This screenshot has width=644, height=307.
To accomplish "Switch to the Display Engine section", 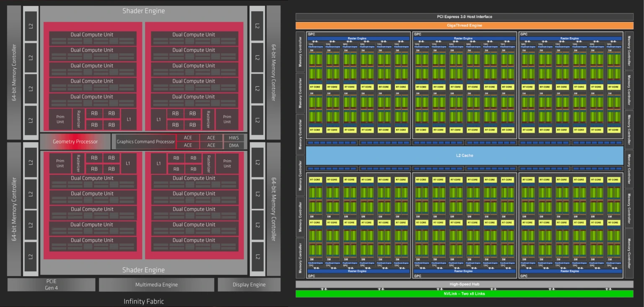I will click(249, 284).
